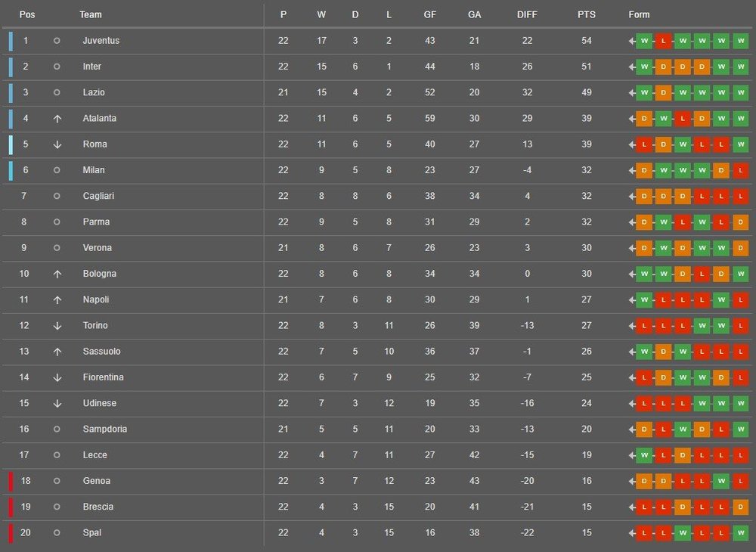Click Lazio's no-change circle indicator
Image resolution: width=756 pixels, height=552 pixels.
[x=57, y=92]
